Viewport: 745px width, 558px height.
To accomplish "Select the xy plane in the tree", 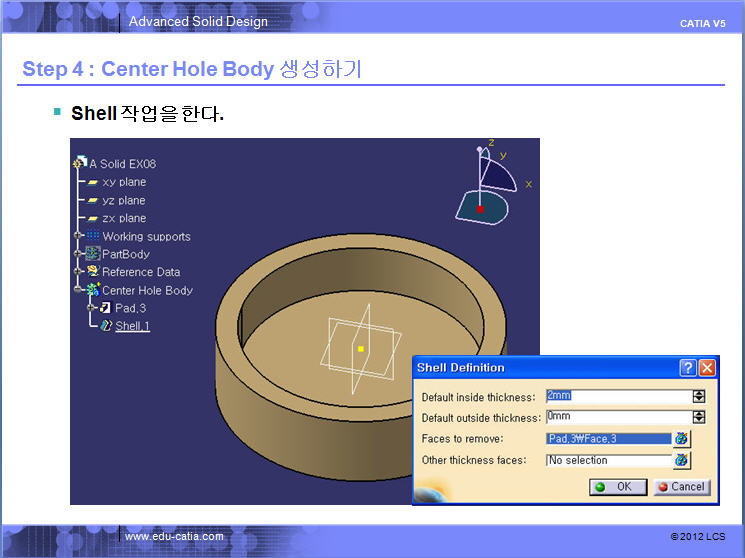I will click(x=123, y=182).
